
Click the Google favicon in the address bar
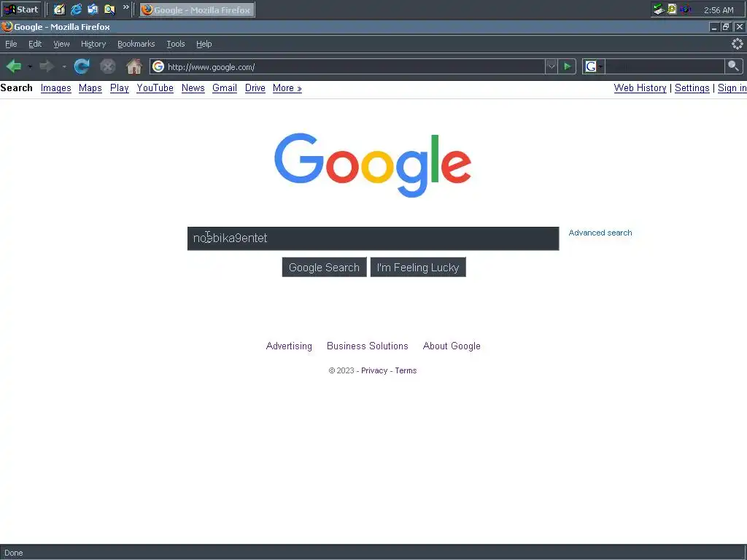[158, 66]
